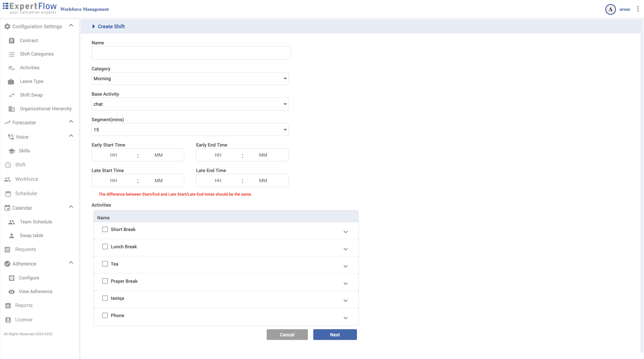Open Shift Categories in sidebar
This screenshot has width=644, height=359.
click(37, 54)
